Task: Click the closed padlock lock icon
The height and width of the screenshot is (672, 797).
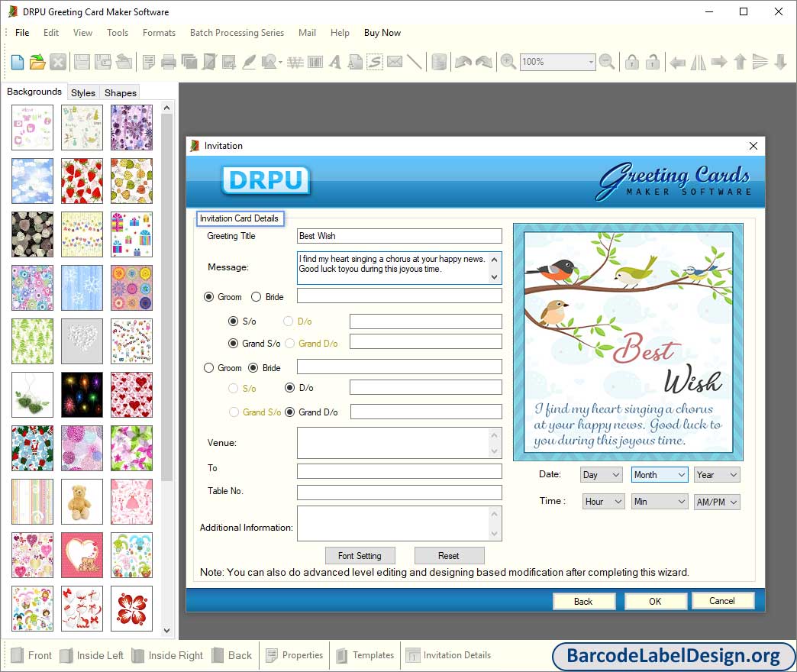Action: coord(632,62)
